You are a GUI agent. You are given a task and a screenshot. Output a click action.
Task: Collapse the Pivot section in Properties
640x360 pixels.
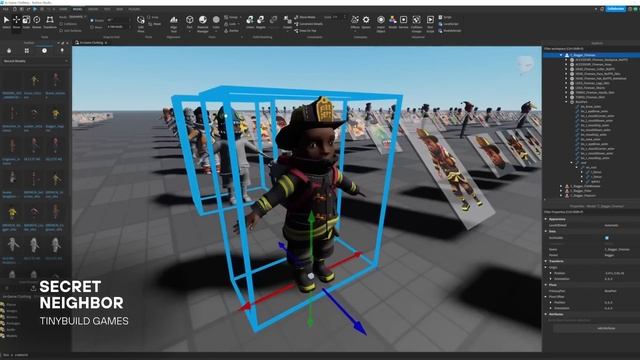point(546,285)
